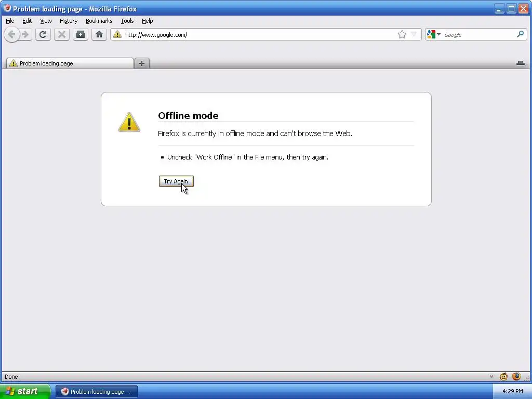Click the large yellow warning triangle
The image size is (532, 399).
point(129,122)
